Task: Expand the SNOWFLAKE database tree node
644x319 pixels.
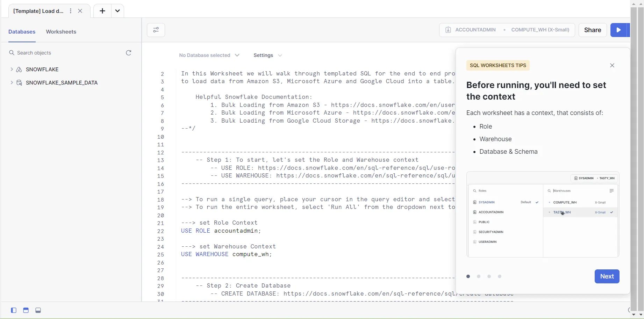Action: [x=12, y=70]
